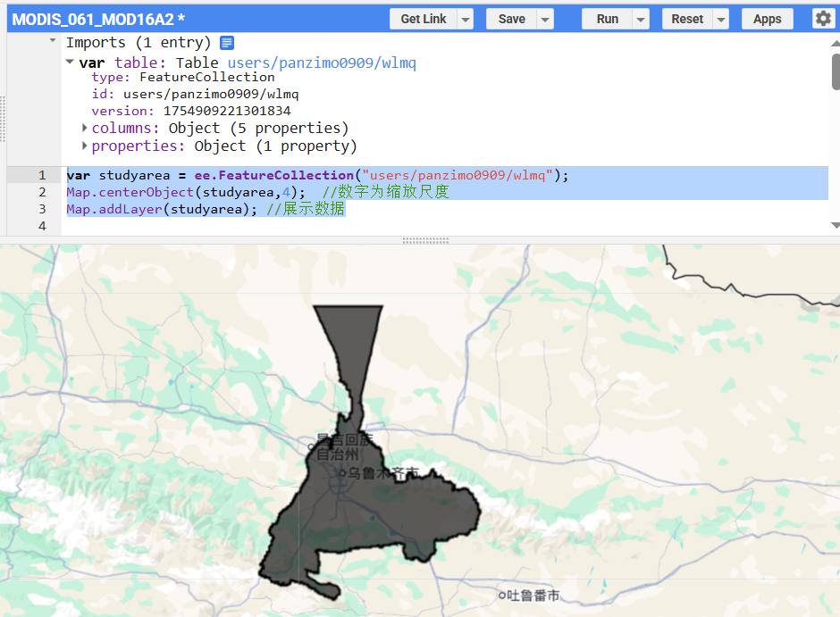Click the Get Link button

[424, 18]
